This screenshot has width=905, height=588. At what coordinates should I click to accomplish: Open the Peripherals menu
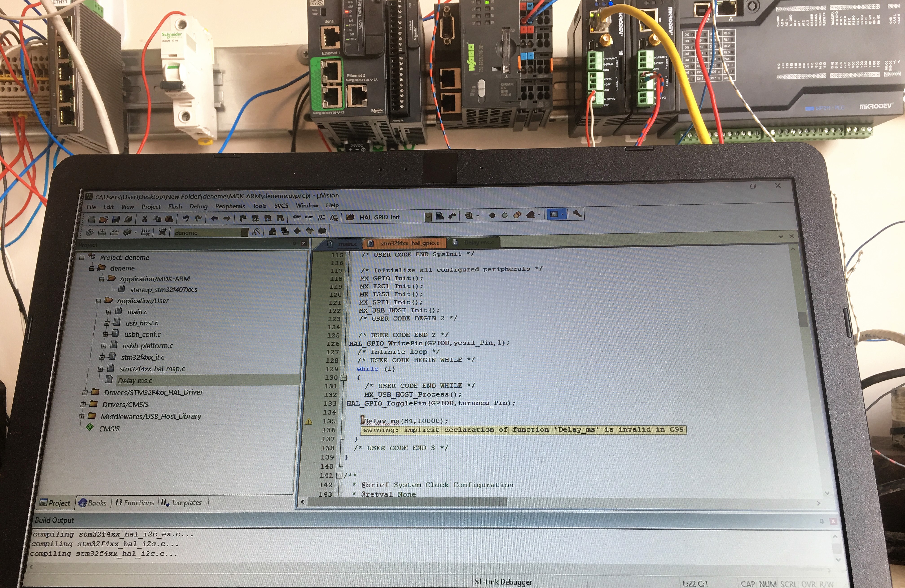point(230,206)
